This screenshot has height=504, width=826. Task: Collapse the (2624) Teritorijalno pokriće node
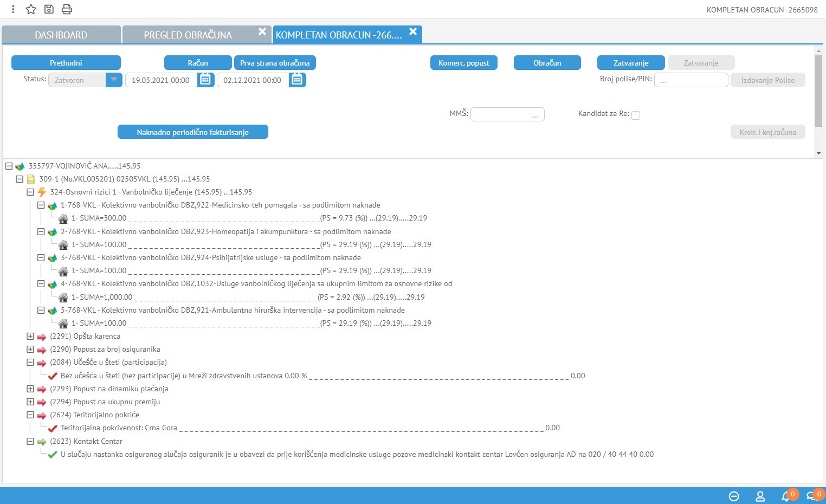(30, 415)
